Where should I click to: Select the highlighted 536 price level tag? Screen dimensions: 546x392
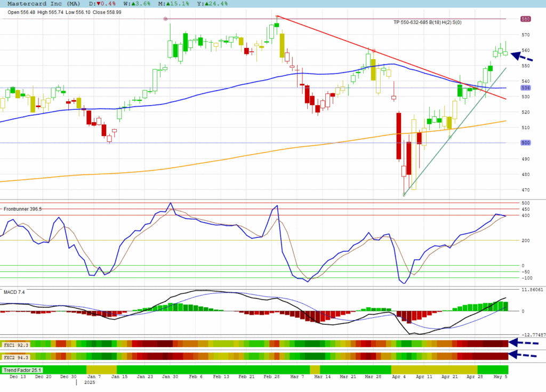click(525, 88)
